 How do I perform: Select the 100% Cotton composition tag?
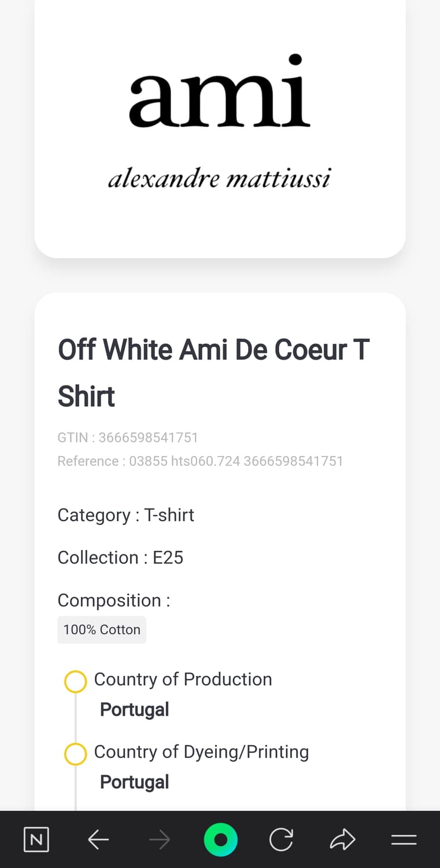pyautogui.click(x=102, y=630)
